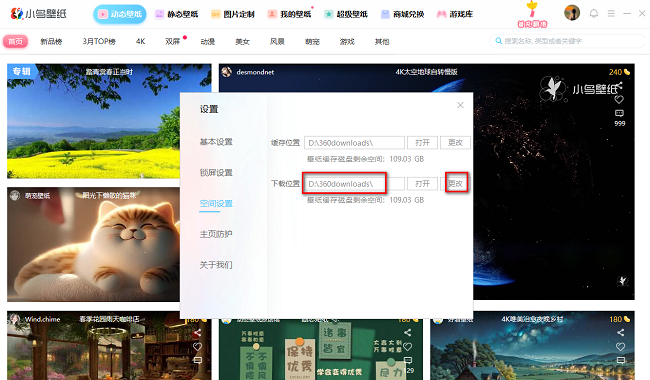Screen dimensions: 650x380
Task: Close the 设置 settings dialog
Action: coord(460,105)
